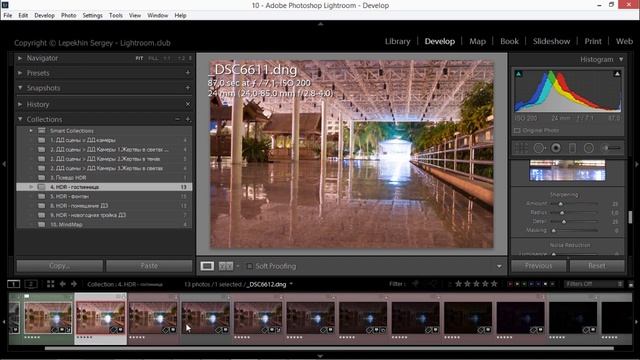
Task: Open the Develop menu
Action: 44,16
